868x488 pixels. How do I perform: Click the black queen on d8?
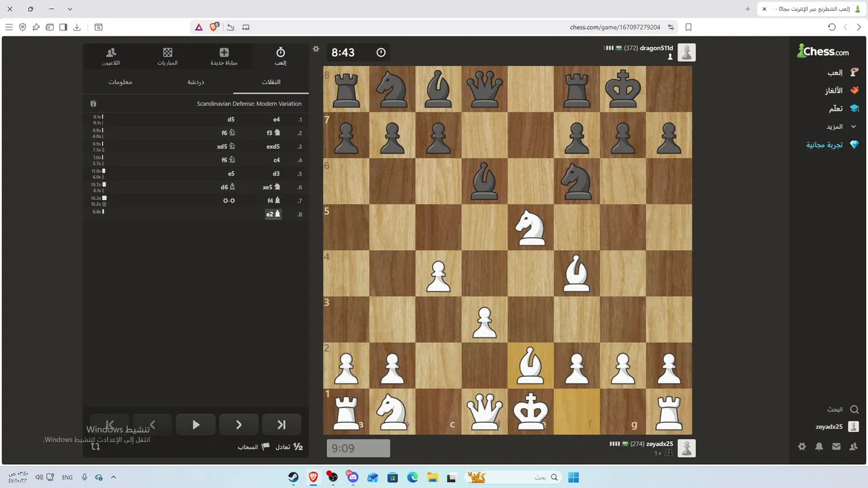[485, 89]
